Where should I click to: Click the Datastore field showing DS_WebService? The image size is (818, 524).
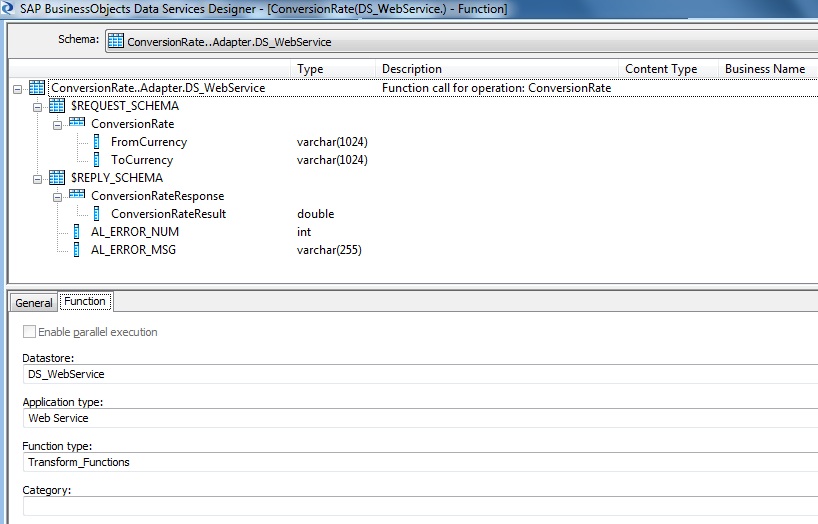[420, 374]
